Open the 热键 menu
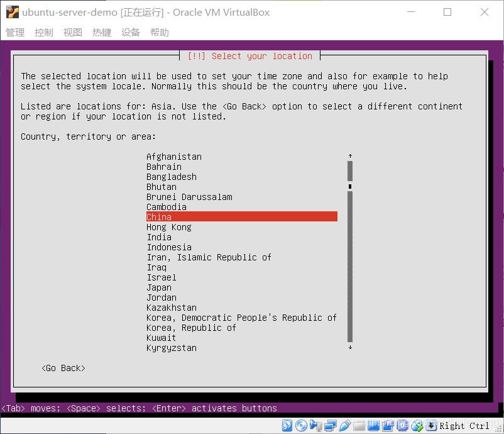 point(102,32)
